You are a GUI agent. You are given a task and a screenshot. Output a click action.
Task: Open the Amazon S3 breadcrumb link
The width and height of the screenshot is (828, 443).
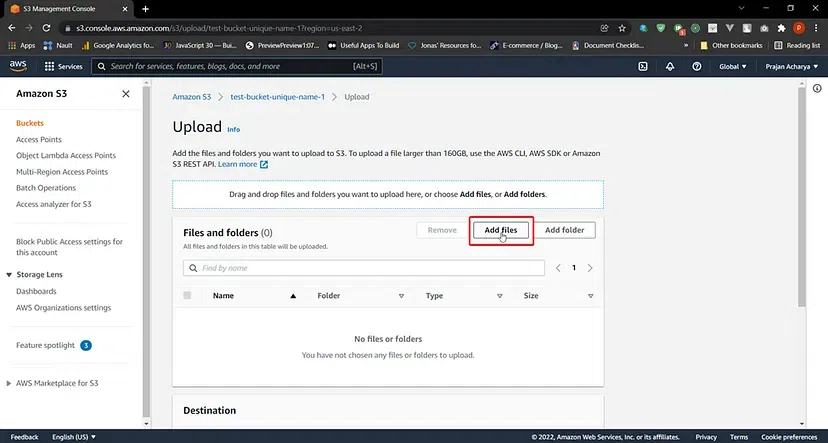tap(192, 97)
